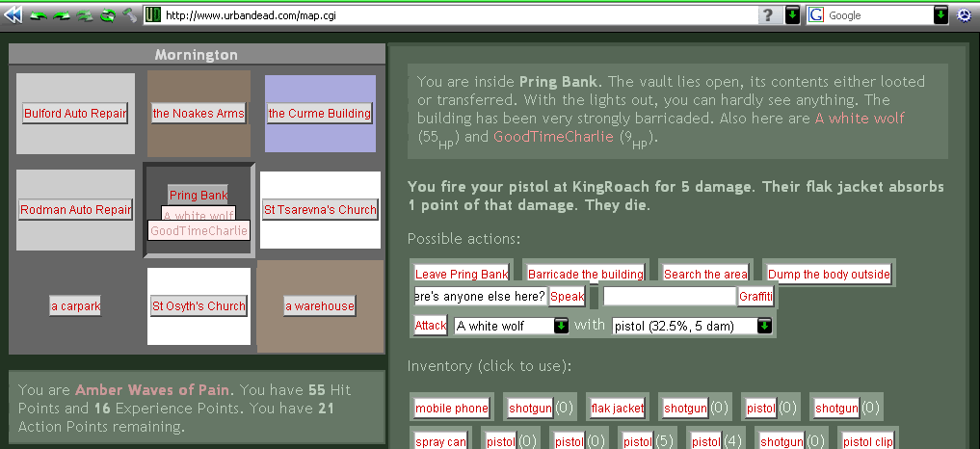Open the attack target dropdown showing A white wolf

pos(512,326)
